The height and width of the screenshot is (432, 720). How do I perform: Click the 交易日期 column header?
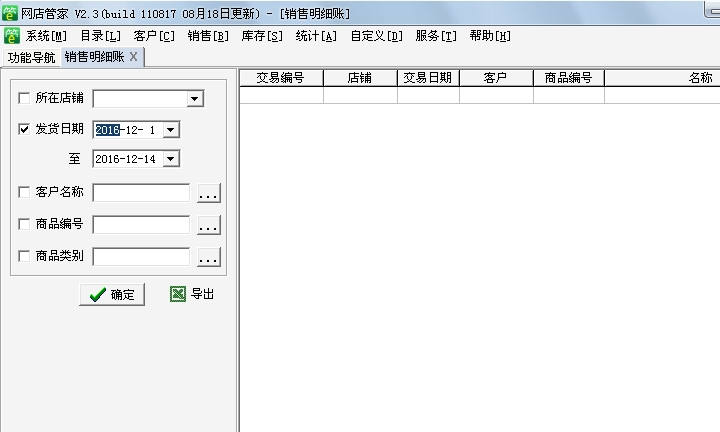(428, 78)
